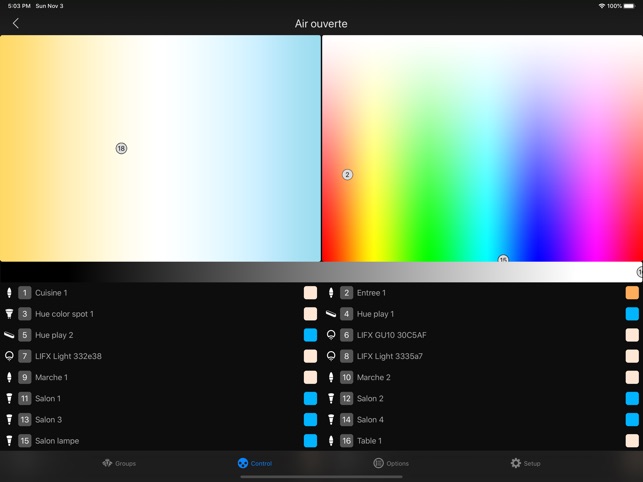Click the Salon 4 spot bulb icon
Viewport: 643px width, 482px height.
click(331, 419)
